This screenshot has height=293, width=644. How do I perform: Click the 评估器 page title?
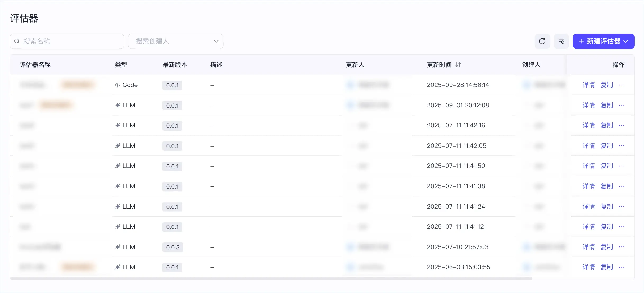coord(24,19)
